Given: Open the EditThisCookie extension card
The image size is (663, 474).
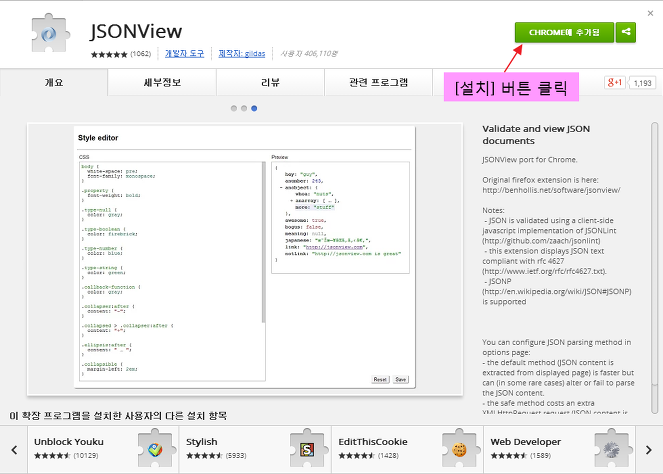Looking at the screenshot, I should pyautogui.click(x=408, y=449).
